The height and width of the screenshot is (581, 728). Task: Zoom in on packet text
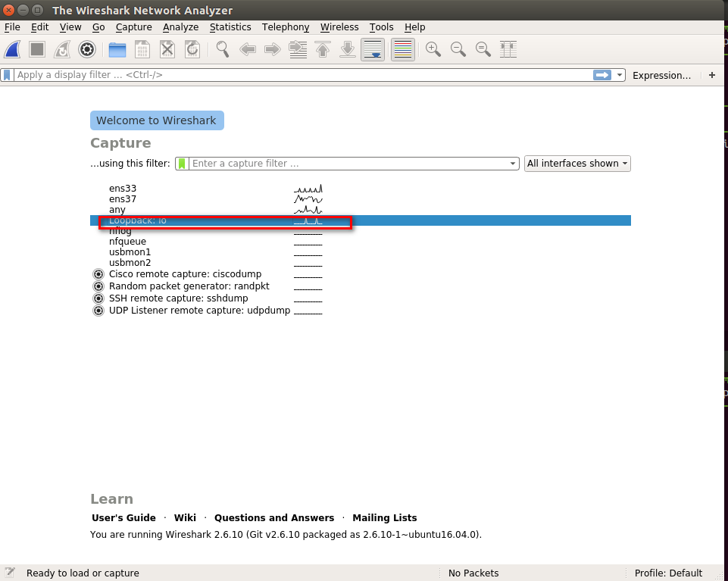coord(433,49)
